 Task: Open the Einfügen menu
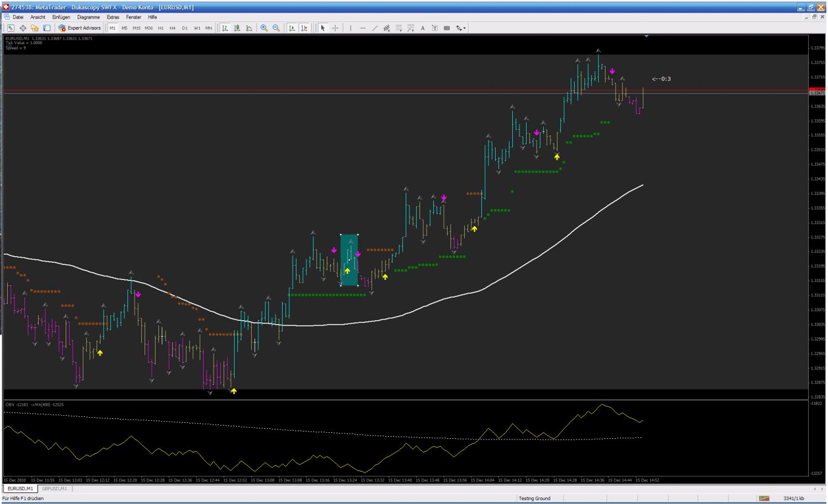click(x=61, y=17)
